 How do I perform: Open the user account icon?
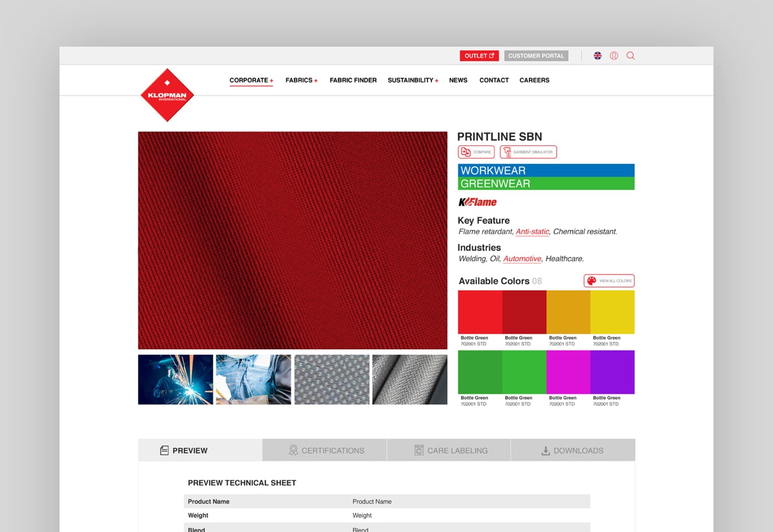click(x=614, y=56)
